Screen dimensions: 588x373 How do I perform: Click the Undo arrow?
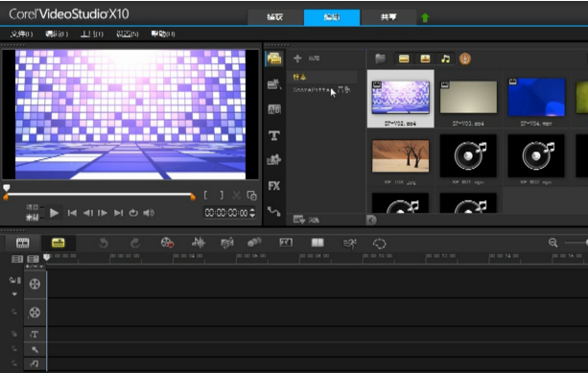click(x=104, y=244)
